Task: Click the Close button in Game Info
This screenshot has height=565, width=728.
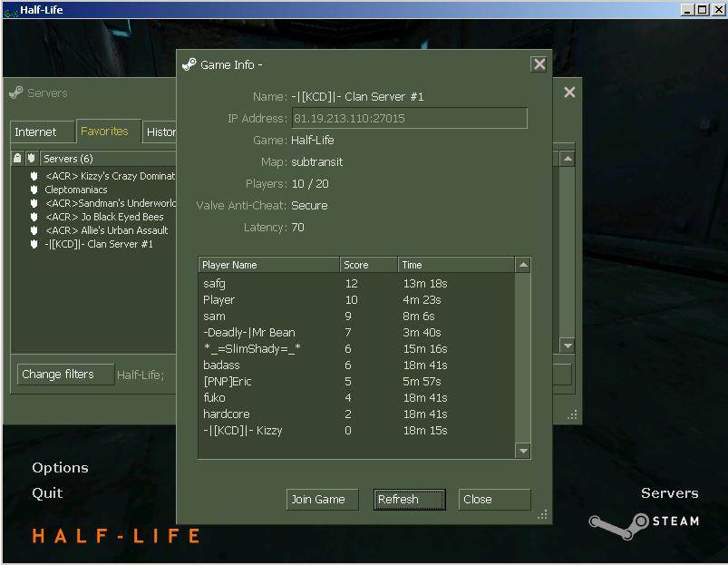Action: pos(494,499)
